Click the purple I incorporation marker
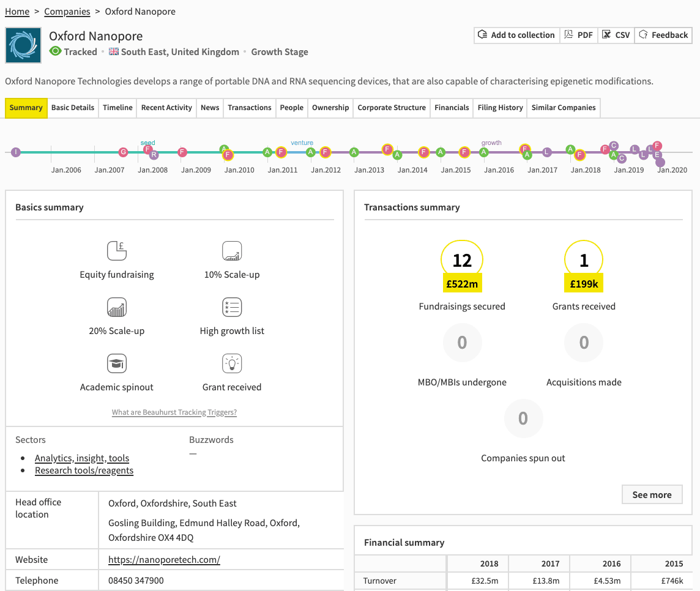Image resolution: width=700 pixels, height=591 pixels. coord(16,152)
